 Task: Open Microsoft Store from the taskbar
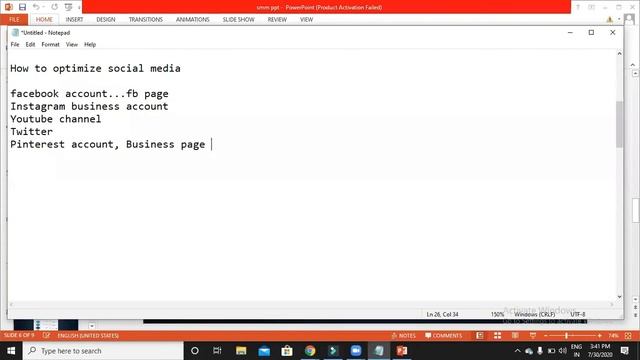287,351
